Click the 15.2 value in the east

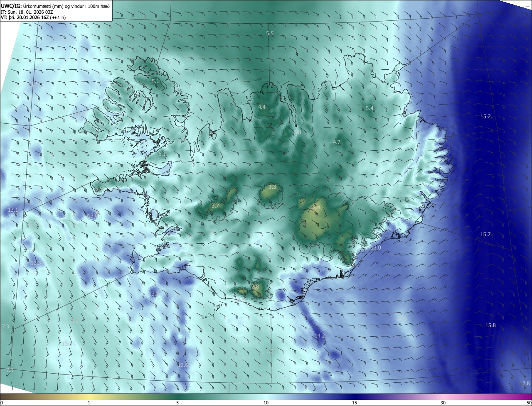click(x=485, y=117)
